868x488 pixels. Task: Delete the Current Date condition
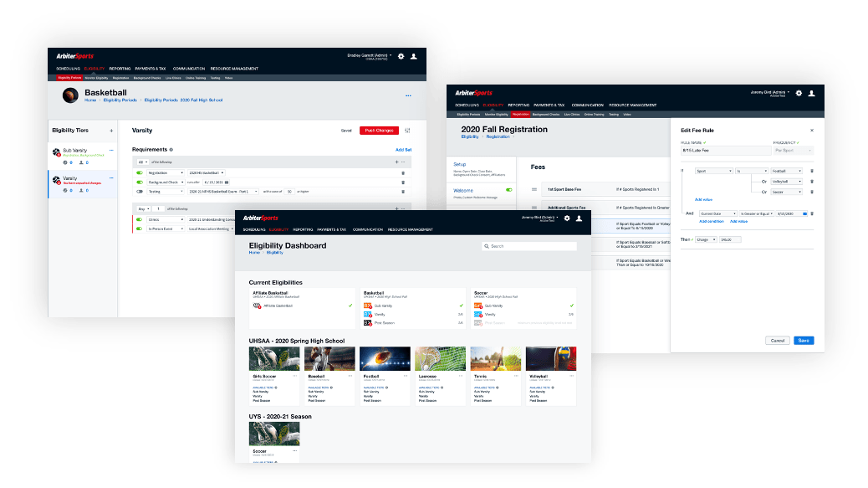coord(812,213)
